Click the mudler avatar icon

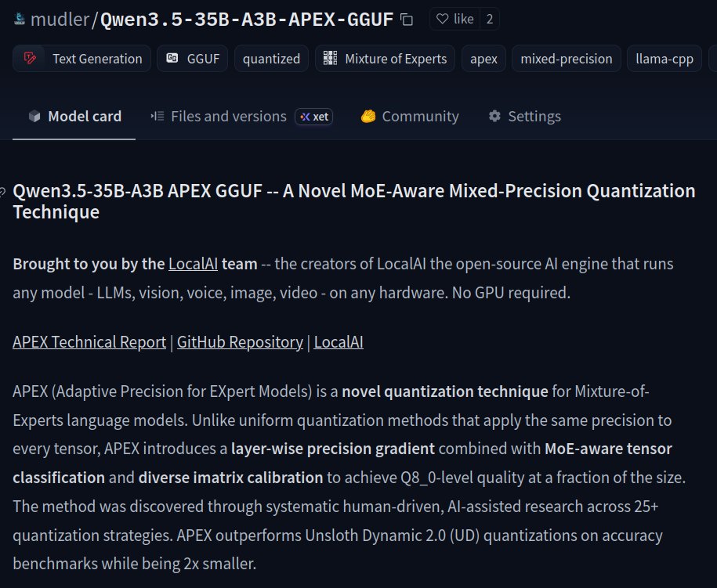click(x=20, y=19)
